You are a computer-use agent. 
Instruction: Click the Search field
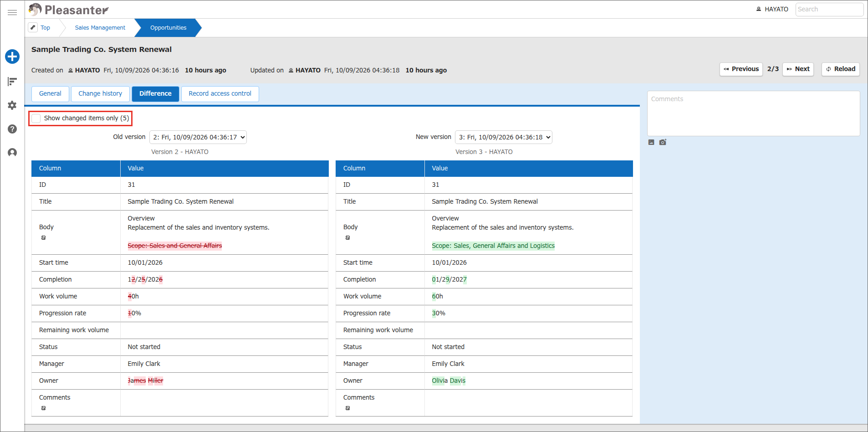click(829, 10)
